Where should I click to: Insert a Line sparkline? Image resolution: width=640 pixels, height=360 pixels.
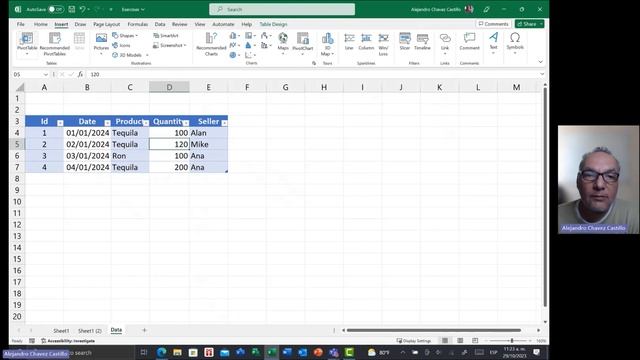click(x=349, y=42)
